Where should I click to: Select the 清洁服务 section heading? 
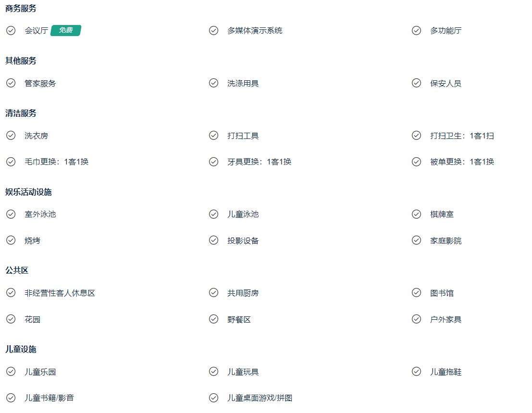pyautogui.click(x=21, y=113)
